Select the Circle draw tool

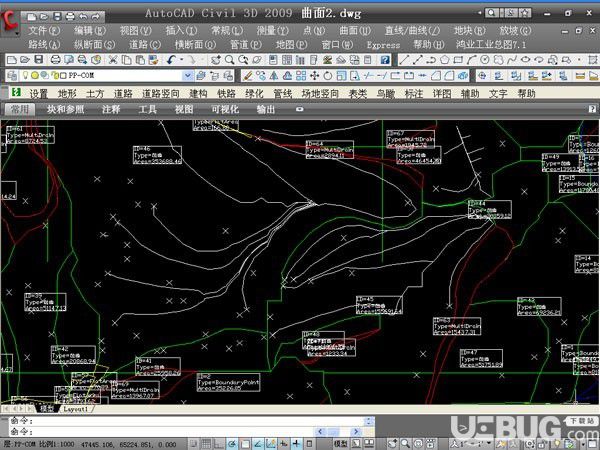point(485,60)
